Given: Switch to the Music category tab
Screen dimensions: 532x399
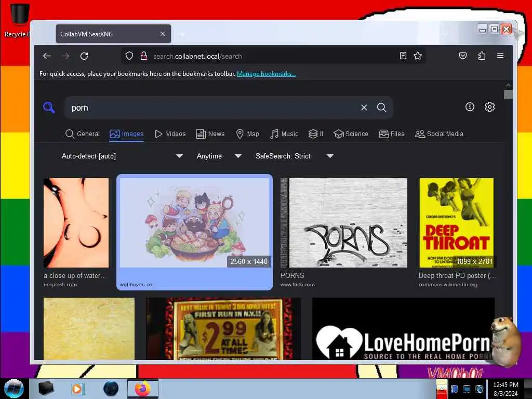Looking at the screenshot, I should pos(284,134).
